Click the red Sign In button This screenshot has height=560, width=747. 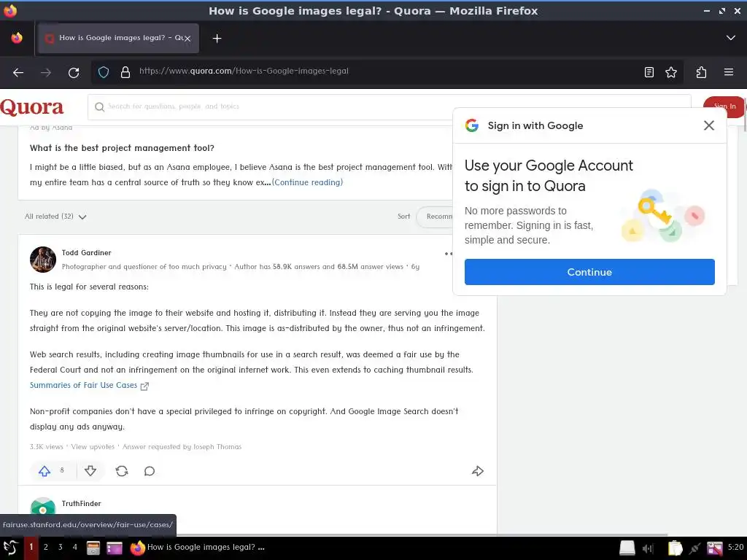(x=724, y=106)
